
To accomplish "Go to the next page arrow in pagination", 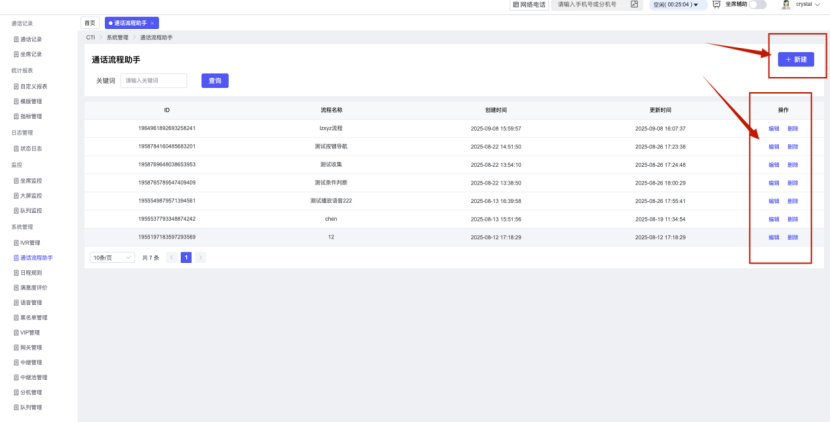I will [x=200, y=257].
